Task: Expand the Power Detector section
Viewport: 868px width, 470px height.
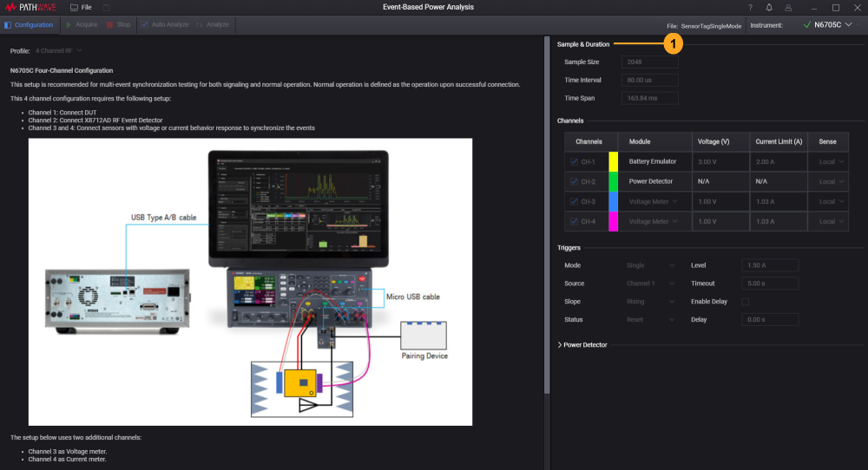Action: point(560,345)
